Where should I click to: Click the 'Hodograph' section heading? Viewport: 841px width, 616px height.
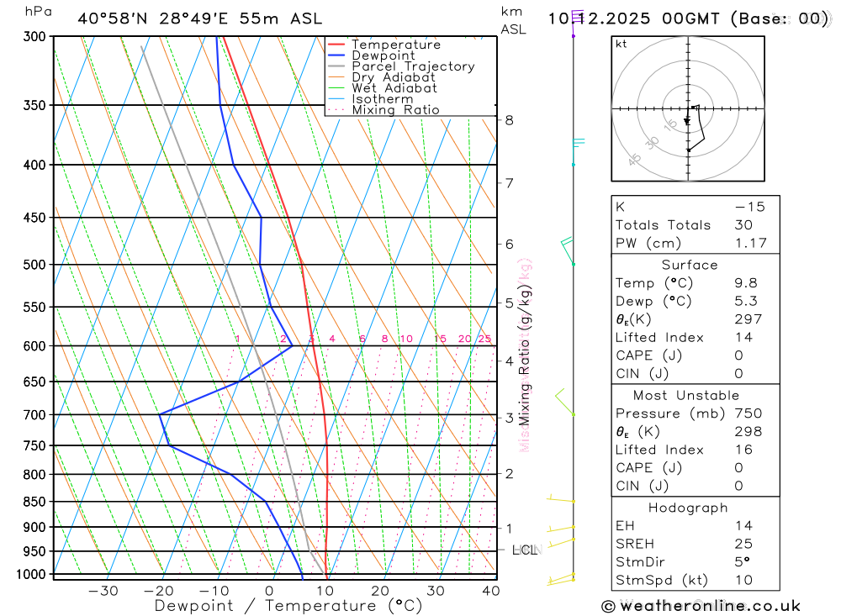pyautogui.click(x=688, y=508)
